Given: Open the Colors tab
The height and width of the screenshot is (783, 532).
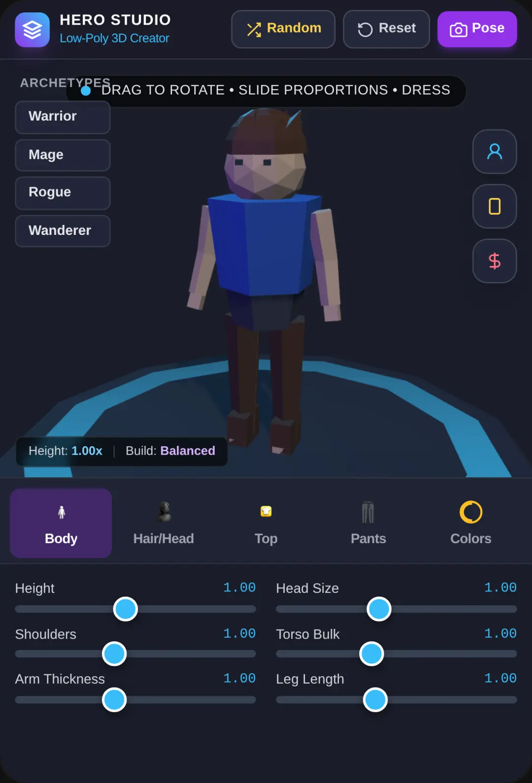Looking at the screenshot, I should [471, 523].
